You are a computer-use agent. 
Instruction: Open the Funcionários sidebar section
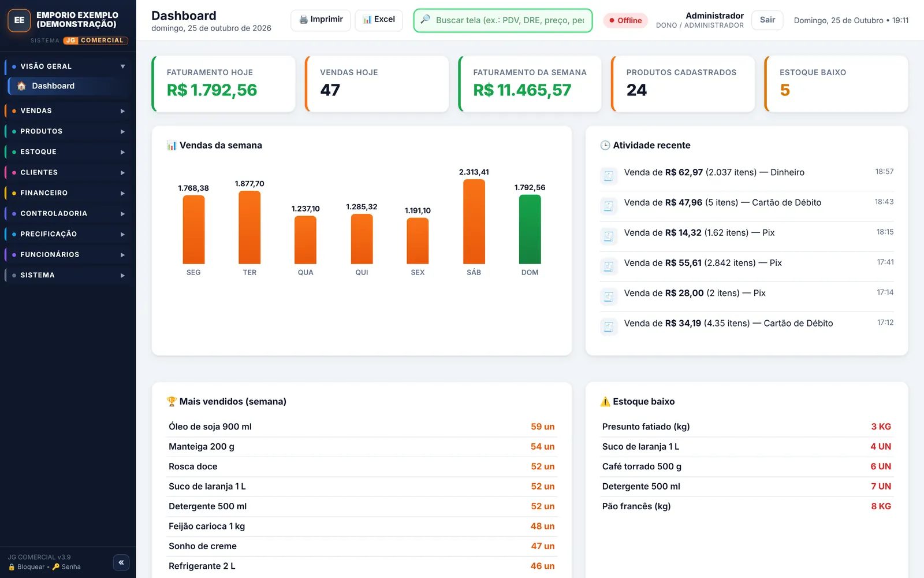(x=68, y=254)
